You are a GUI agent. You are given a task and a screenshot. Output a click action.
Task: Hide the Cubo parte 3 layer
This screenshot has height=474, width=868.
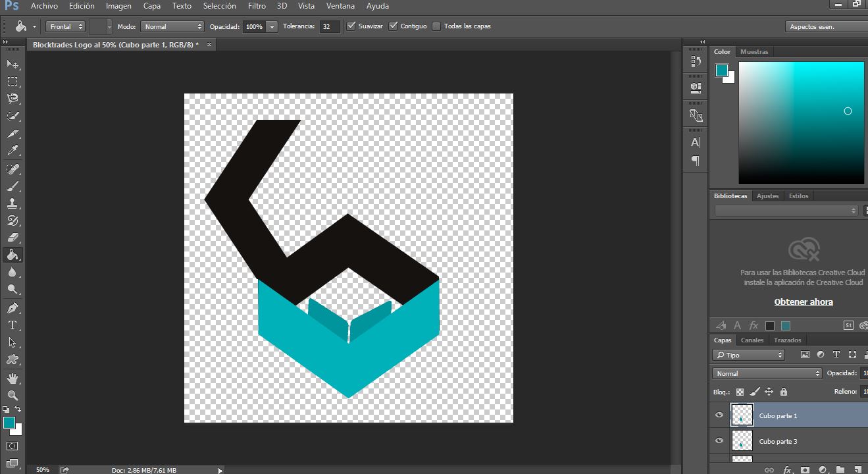(719, 441)
